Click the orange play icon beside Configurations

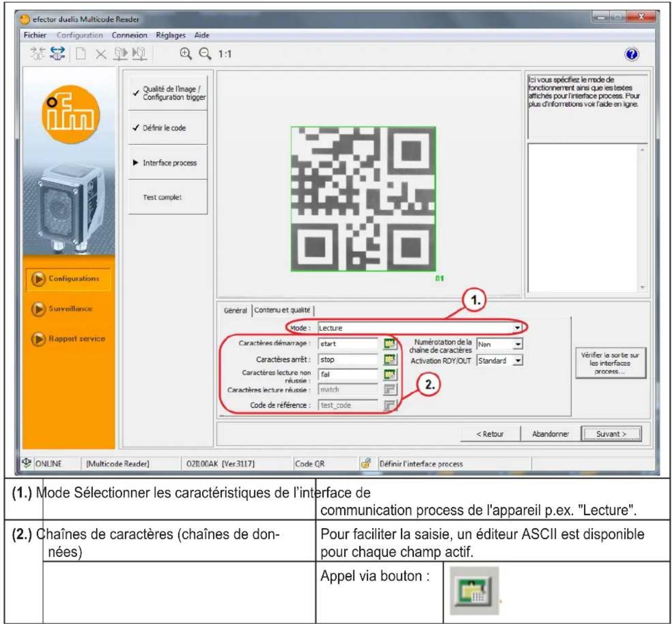pos(38,279)
